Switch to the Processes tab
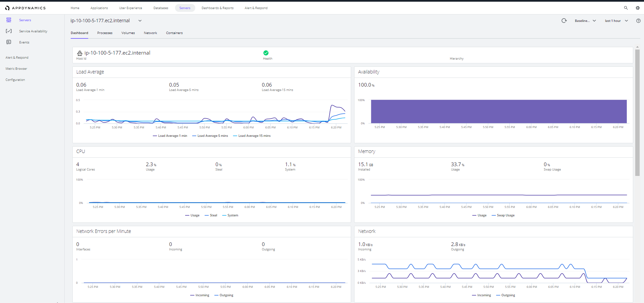This screenshot has height=303, width=644. point(105,33)
